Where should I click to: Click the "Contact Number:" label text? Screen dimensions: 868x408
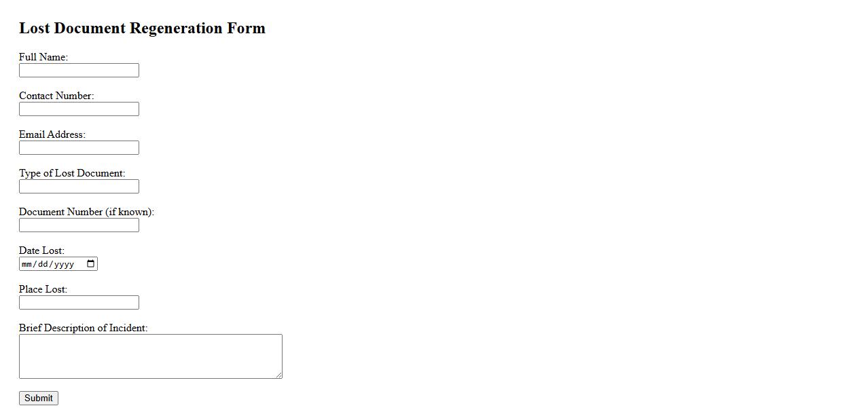(56, 96)
